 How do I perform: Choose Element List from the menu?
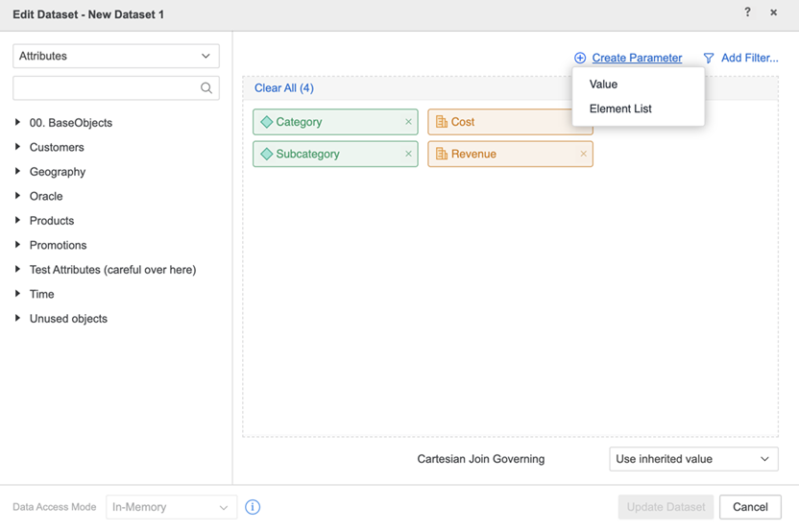tap(620, 109)
